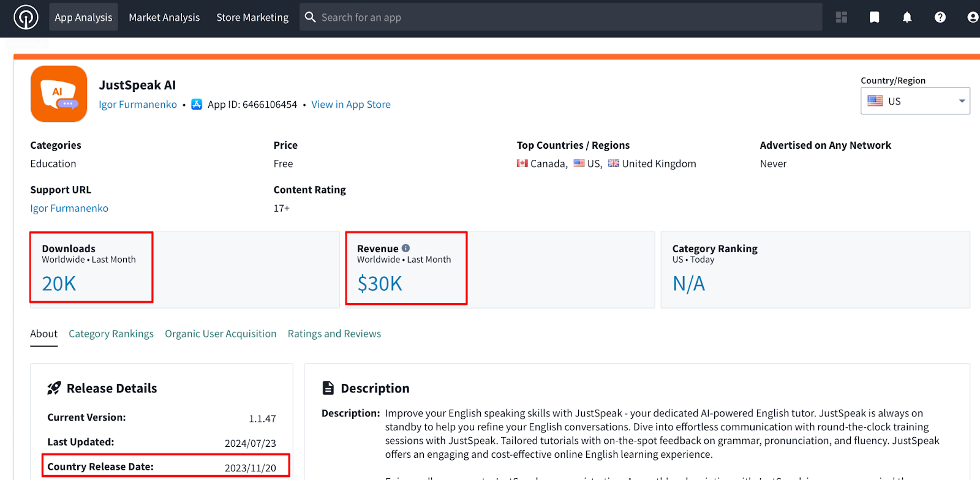
Task: Click the United Kingdom flag icon
Action: click(x=614, y=163)
